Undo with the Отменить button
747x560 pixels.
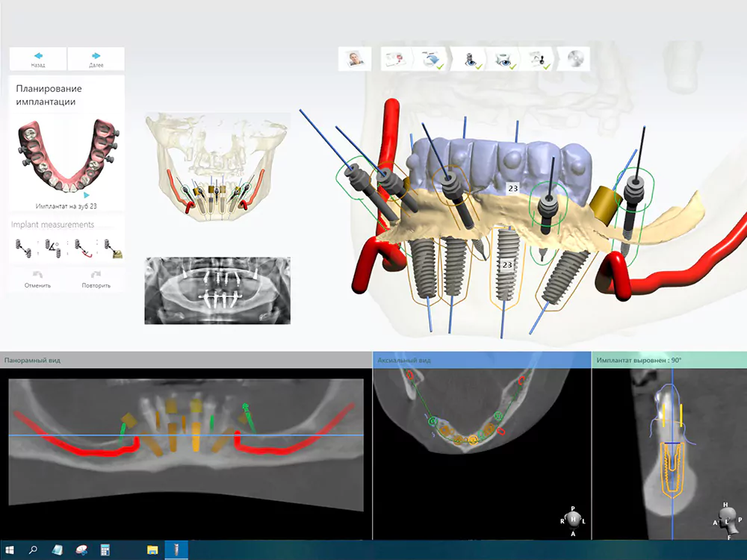pos(37,279)
